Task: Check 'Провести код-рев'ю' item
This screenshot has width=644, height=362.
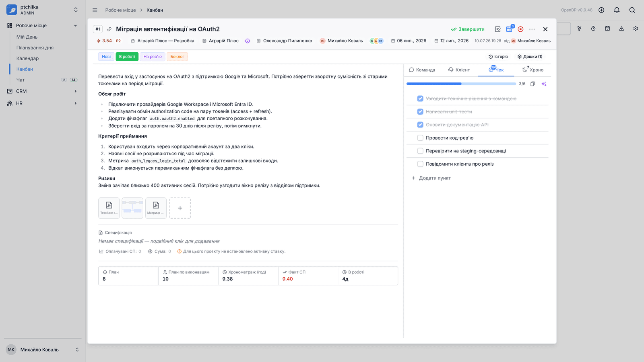Action: tap(420, 138)
